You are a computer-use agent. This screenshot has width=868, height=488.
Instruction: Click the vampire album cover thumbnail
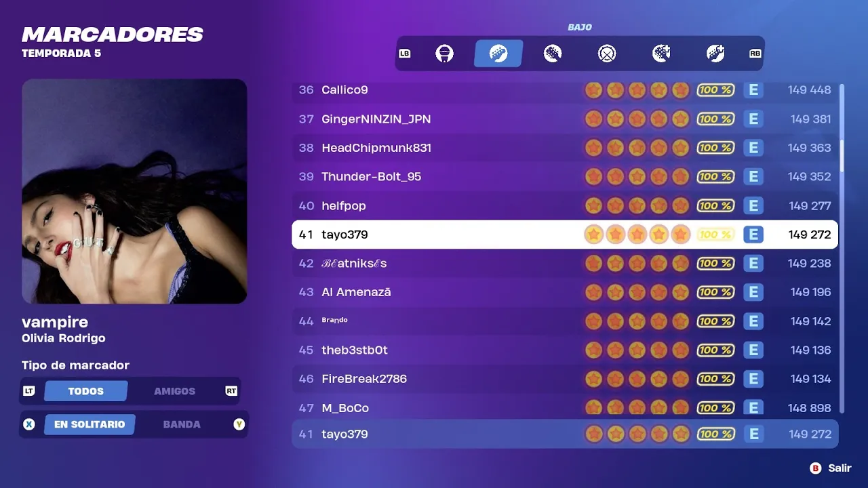(134, 191)
